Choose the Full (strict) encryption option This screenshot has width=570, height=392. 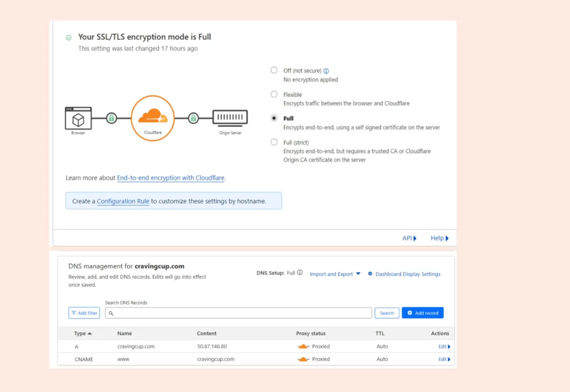click(x=274, y=142)
